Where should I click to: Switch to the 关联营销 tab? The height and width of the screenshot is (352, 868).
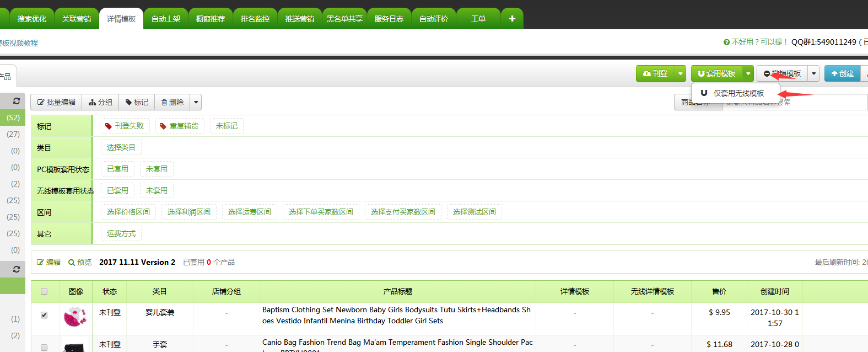pyautogui.click(x=77, y=19)
